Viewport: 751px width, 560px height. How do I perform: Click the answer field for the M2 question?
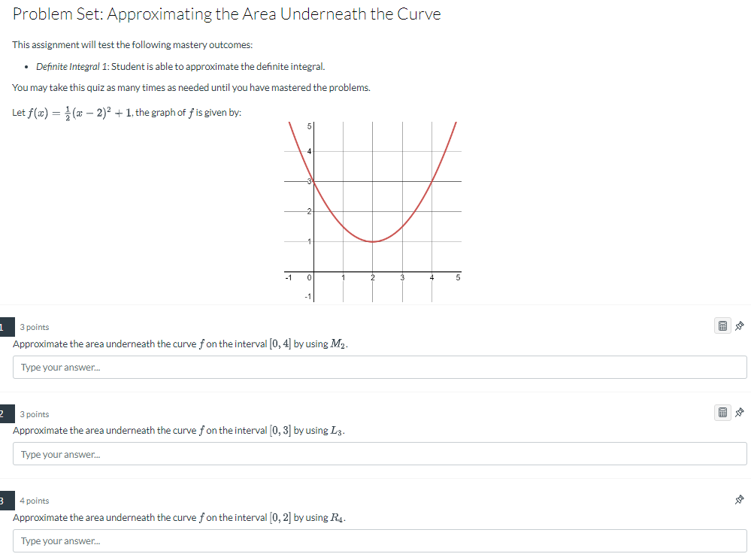click(x=376, y=367)
